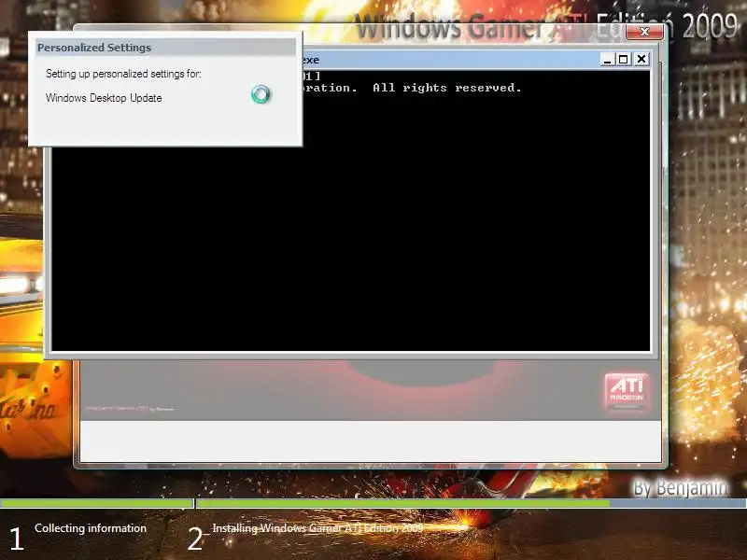Viewport: 747px width, 560px height.
Task: Click the 'By Benjamin' credit text
Action: click(x=681, y=487)
